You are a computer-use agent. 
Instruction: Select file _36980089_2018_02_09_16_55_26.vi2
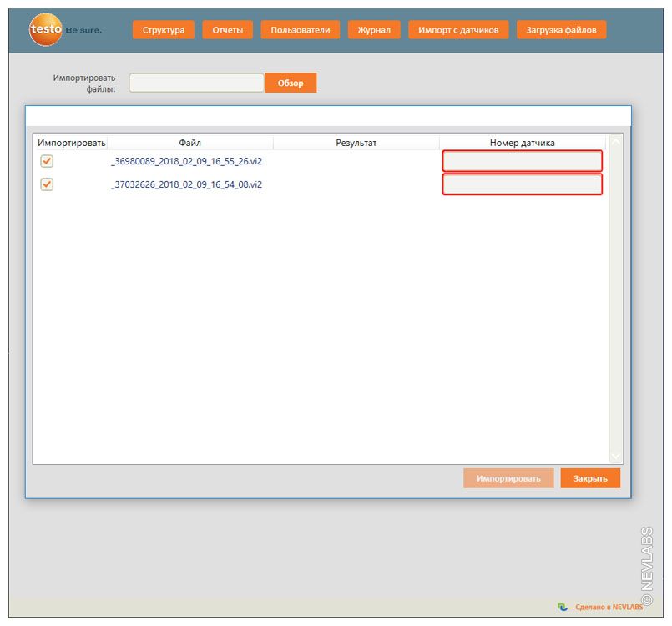186,161
